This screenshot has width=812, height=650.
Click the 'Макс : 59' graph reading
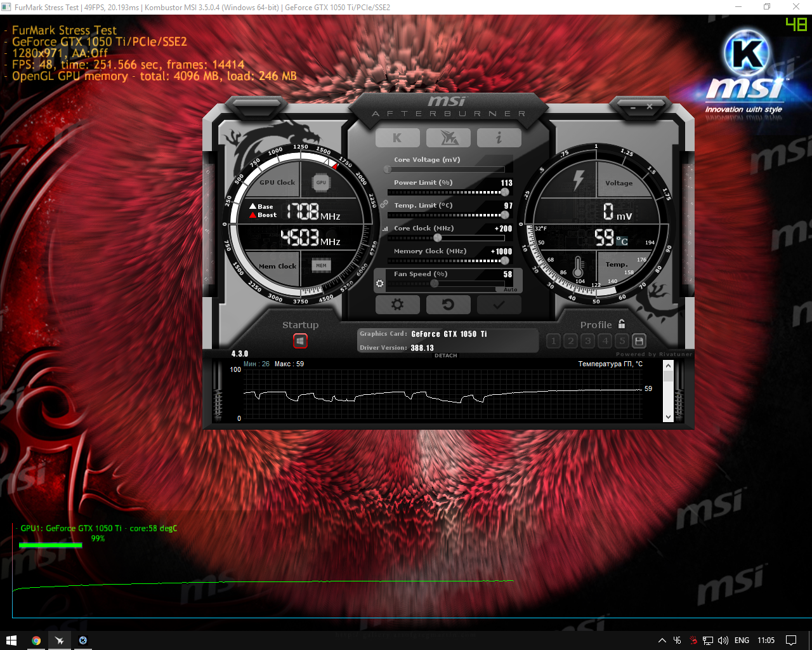(289, 364)
